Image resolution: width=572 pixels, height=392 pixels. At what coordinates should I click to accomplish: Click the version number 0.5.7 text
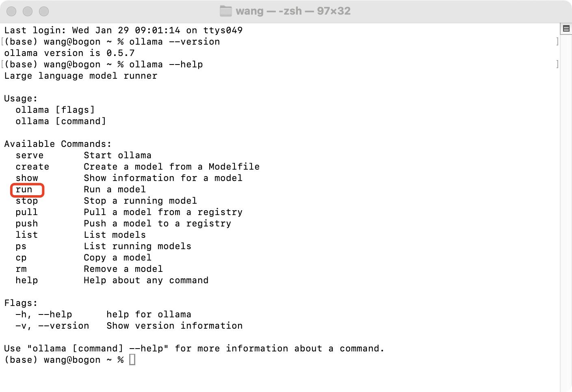(120, 53)
